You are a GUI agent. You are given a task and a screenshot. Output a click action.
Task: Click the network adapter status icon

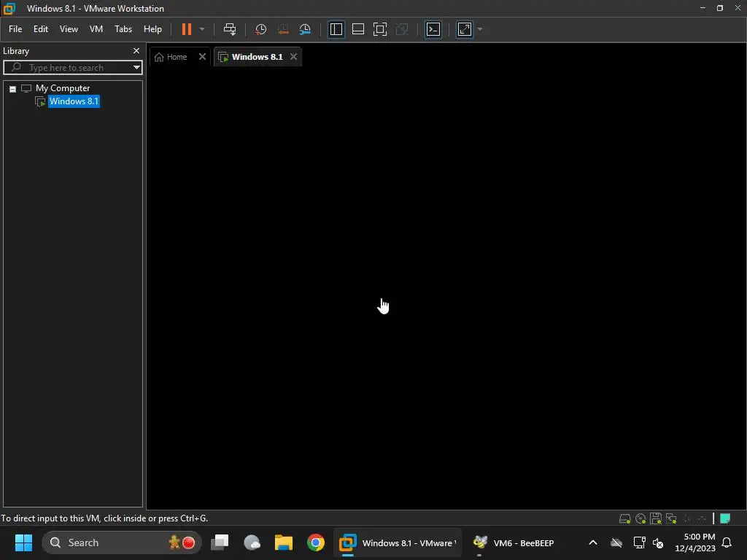tap(671, 518)
